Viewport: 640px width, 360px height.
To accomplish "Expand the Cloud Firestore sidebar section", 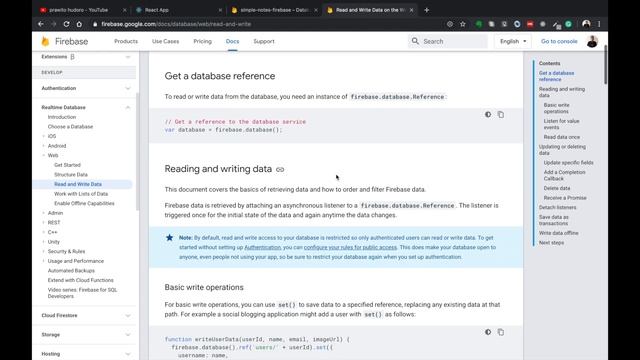I will (x=128, y=316).
